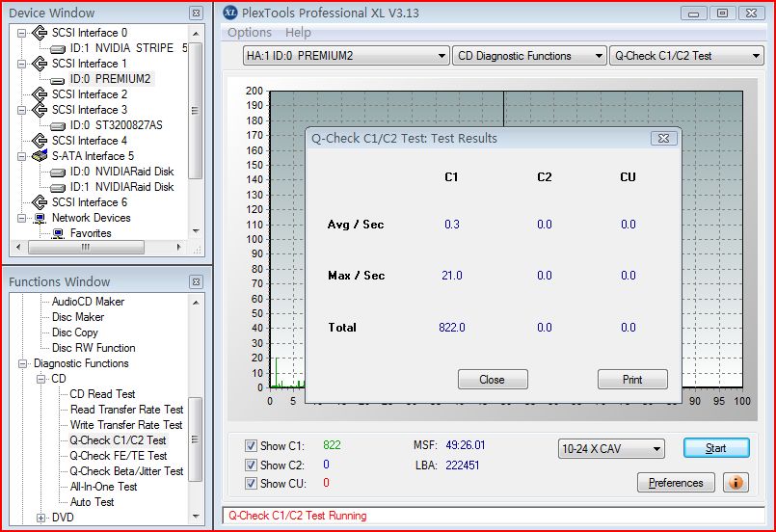
Task: Click the Favorites computer icon
Action: [x=58, y=233]
